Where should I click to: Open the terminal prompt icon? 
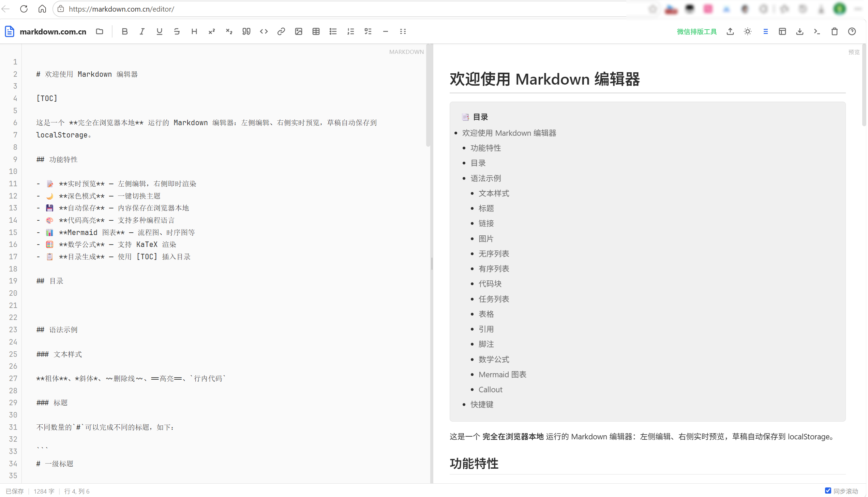[818, 31]
